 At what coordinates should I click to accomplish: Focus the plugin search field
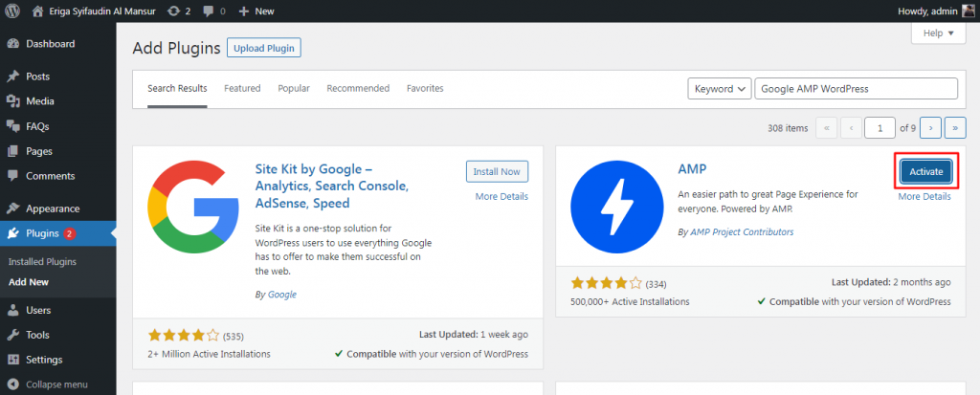coord(857,89)
